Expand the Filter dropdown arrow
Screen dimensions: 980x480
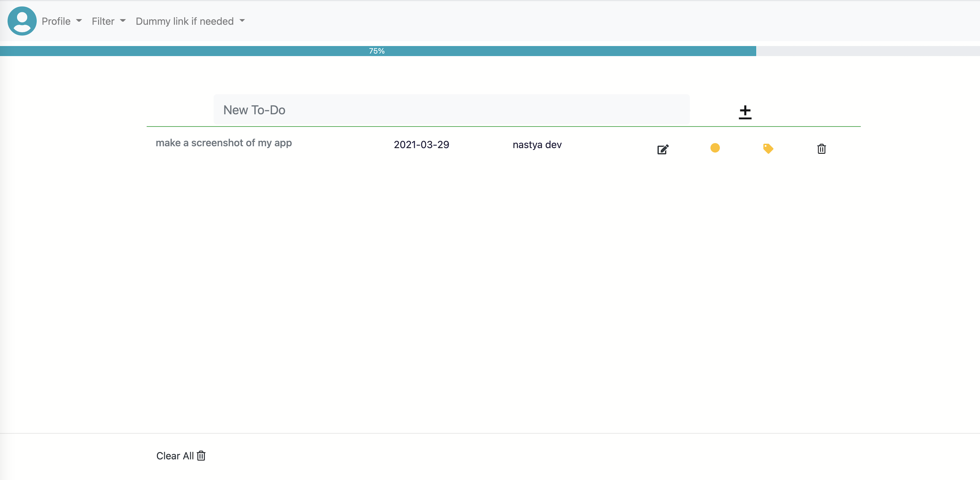(122, 22)
